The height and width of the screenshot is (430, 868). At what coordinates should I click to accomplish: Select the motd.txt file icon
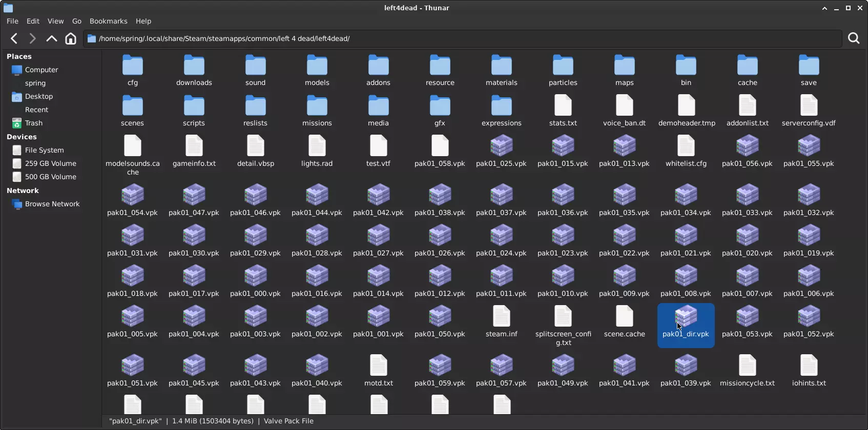[x=379, y=365]
